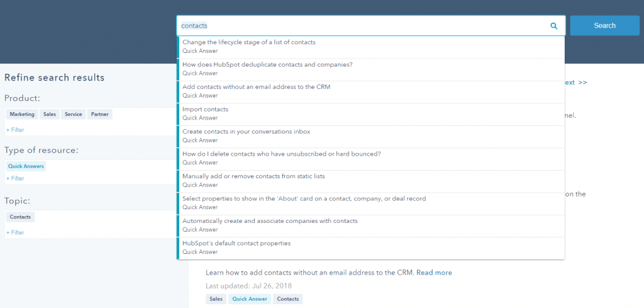Open 'Change the lifecycle stage of a list of contacts' suggestion

371,47
